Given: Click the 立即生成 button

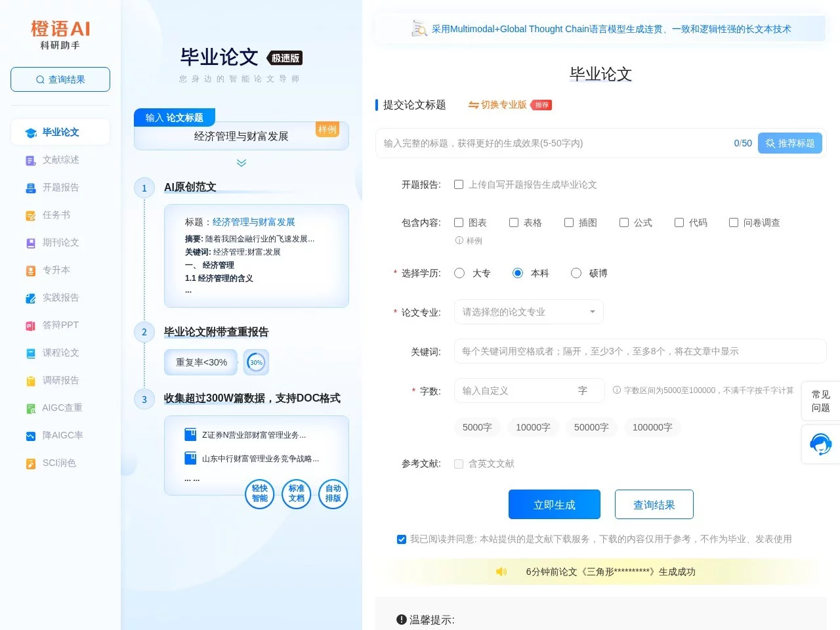Looking at the screenshot, I should point(554,504).
